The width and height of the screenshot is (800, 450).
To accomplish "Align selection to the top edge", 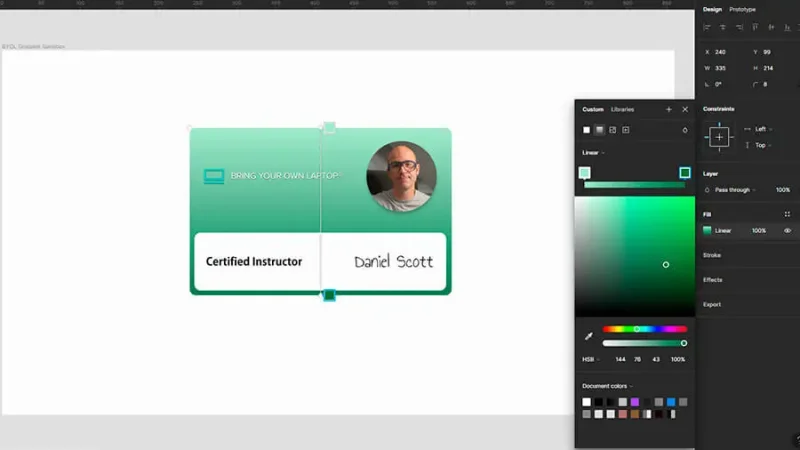I will click(755, 28).
